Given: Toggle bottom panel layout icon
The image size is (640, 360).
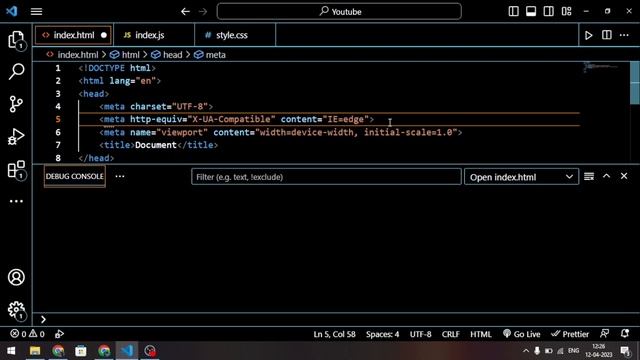Looking at the screenshot, I should (x=531, y=11).
